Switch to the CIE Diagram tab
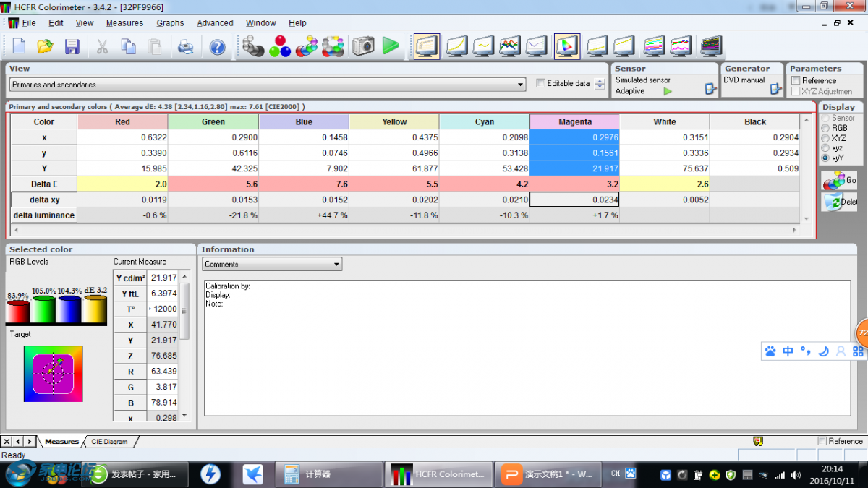Viewport: 868px width, 488px height. point(109,442)
